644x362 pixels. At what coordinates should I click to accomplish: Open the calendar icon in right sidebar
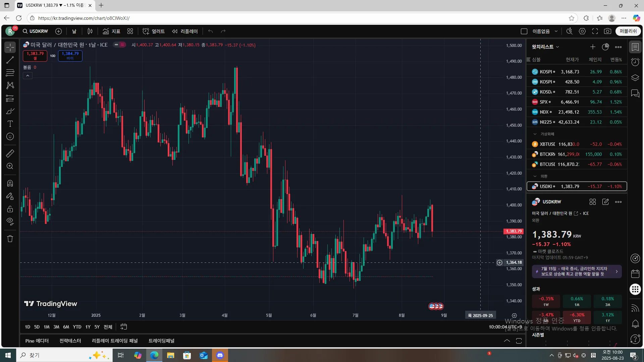635,274
